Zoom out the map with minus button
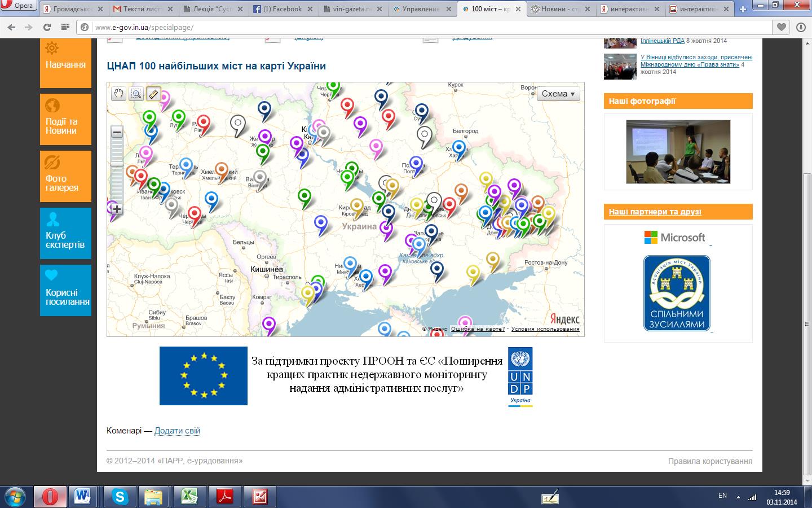812x508 pixels. click(x=117, y=133)
